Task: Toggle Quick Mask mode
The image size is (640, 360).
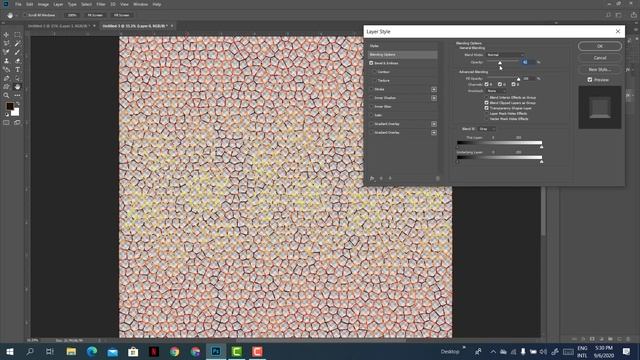Action: (x=6, y=122)
